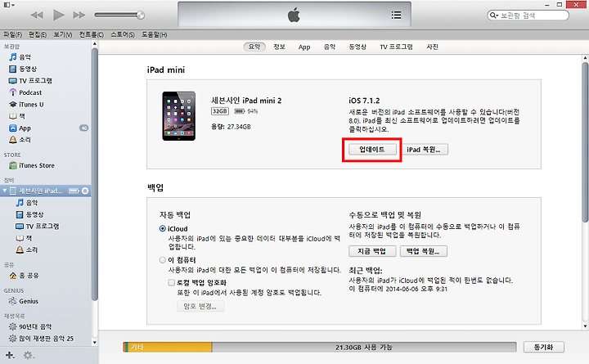The image size is (589, 364).
Task: Click the 동기화 sync button
Action: (543, 348)
